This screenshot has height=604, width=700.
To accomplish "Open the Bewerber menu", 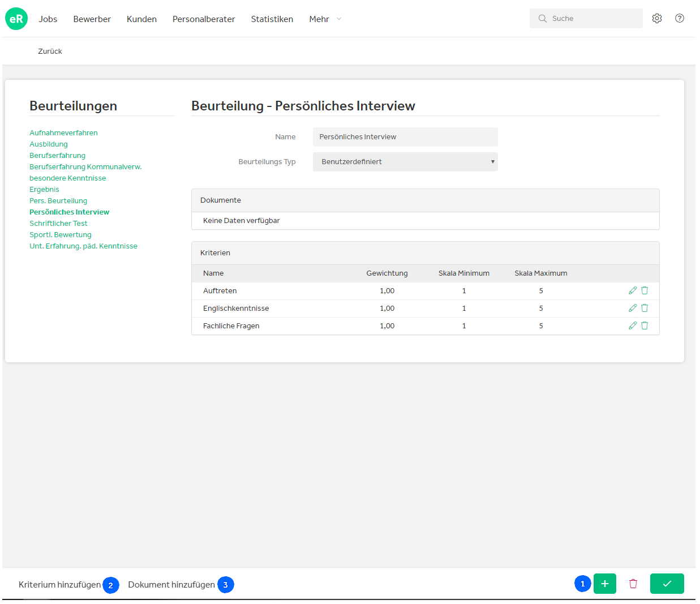I will [92, 19].
